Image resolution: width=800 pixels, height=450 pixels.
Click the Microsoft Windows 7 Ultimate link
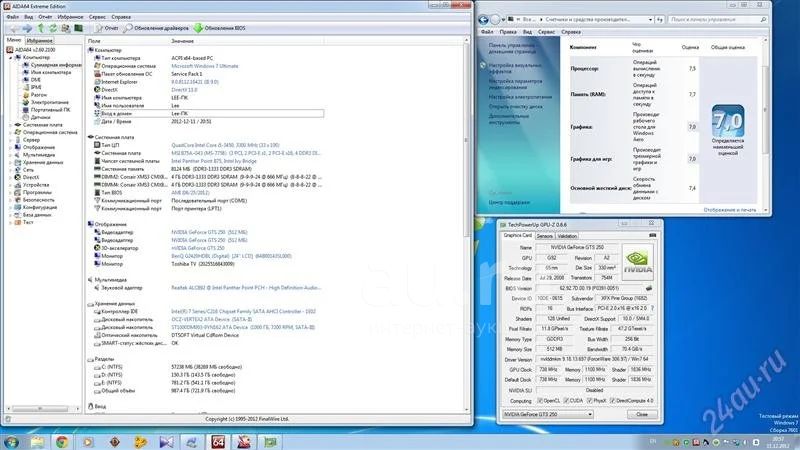click(205, 66)
